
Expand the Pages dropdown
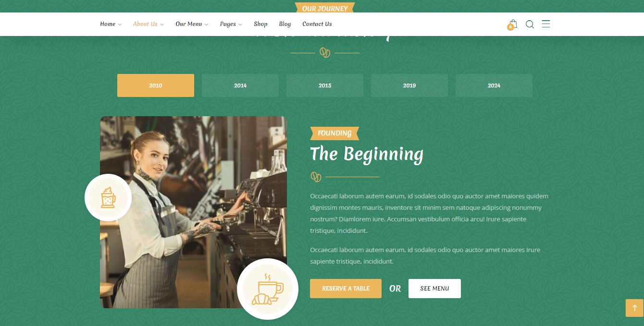coord(231,24)
